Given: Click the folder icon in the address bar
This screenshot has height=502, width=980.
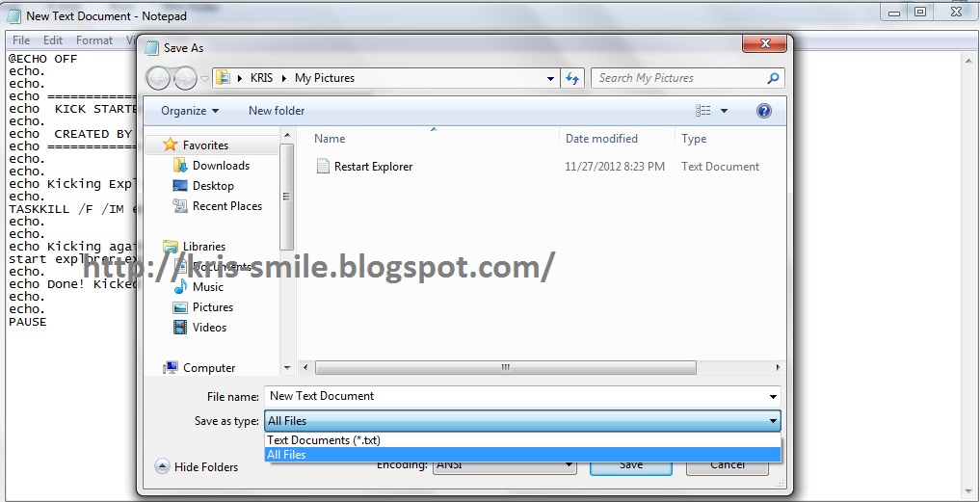Looking at the screenshot, I should click(223, 78).
